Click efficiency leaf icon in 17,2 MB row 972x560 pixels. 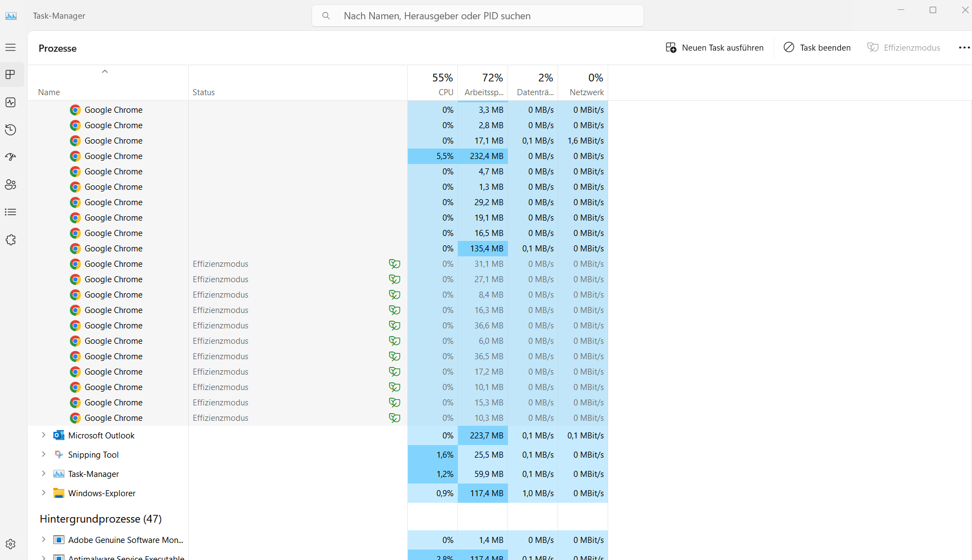coord(395,372)
